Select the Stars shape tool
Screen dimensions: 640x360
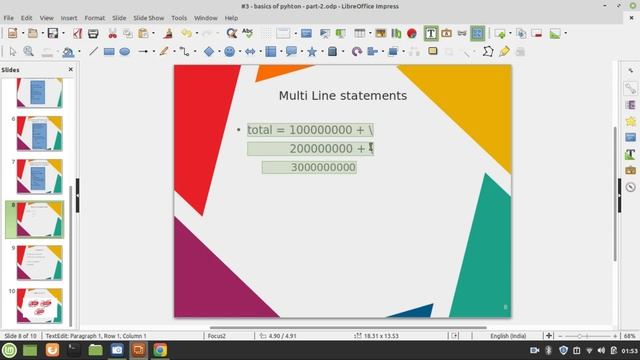coord(312,51)
